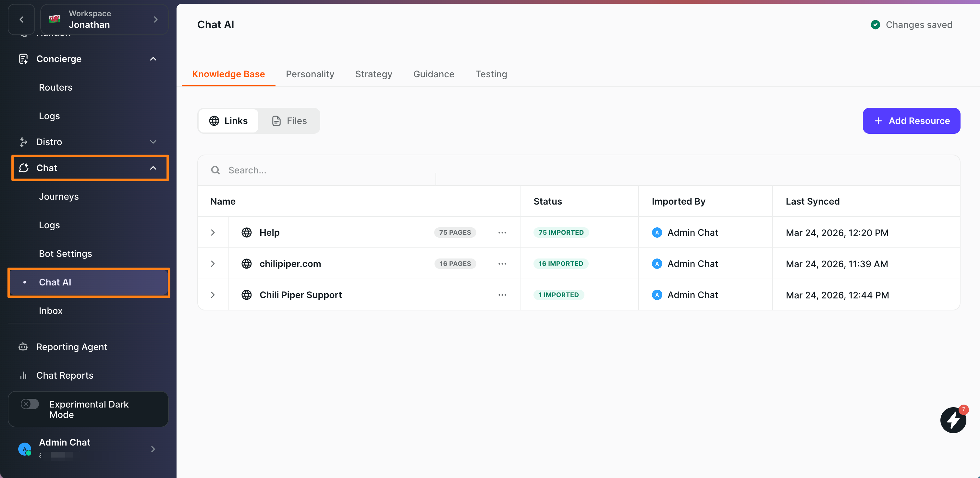This screenshot has height=478, width=980.
Task: Click the Concierge sidebar icon
Action: coord(24,58)
